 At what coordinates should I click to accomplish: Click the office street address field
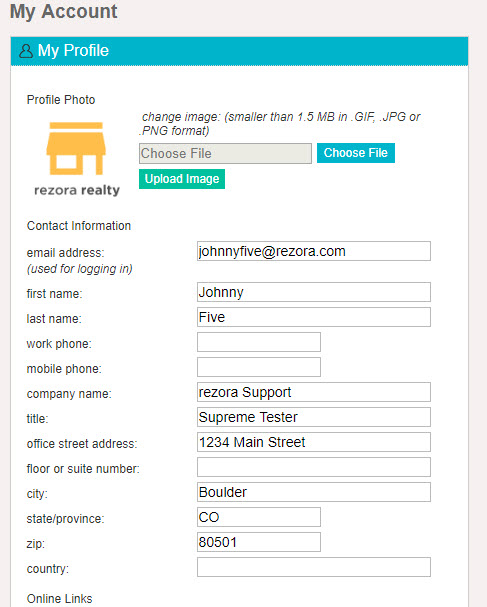314,442
